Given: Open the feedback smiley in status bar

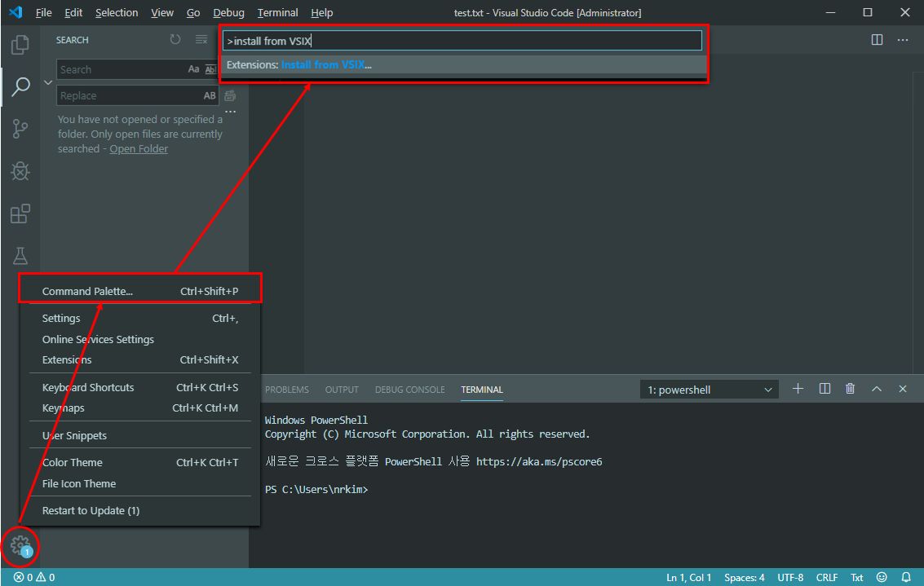Looking at the screenshot, I should (881, 577).
